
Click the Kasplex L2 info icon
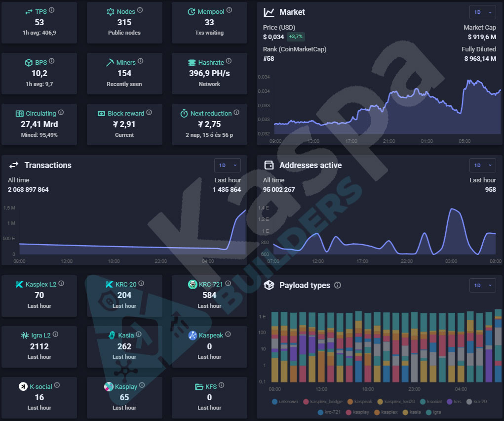coord(61,283)
